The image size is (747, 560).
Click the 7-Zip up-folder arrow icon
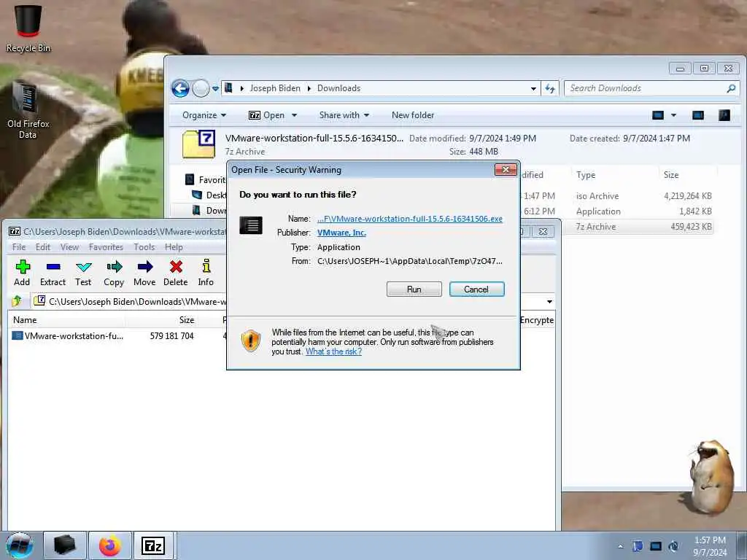coord(18,301)
